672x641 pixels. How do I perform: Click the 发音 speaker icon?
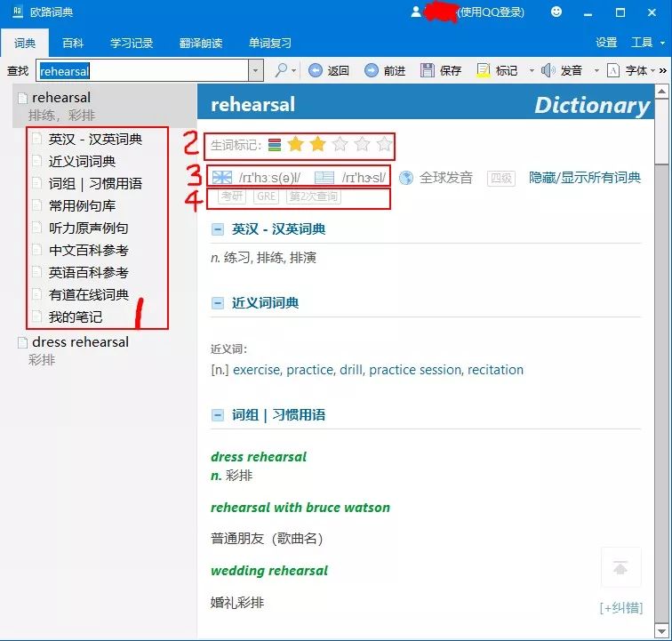pyautogui.click(x=548, y=70)
